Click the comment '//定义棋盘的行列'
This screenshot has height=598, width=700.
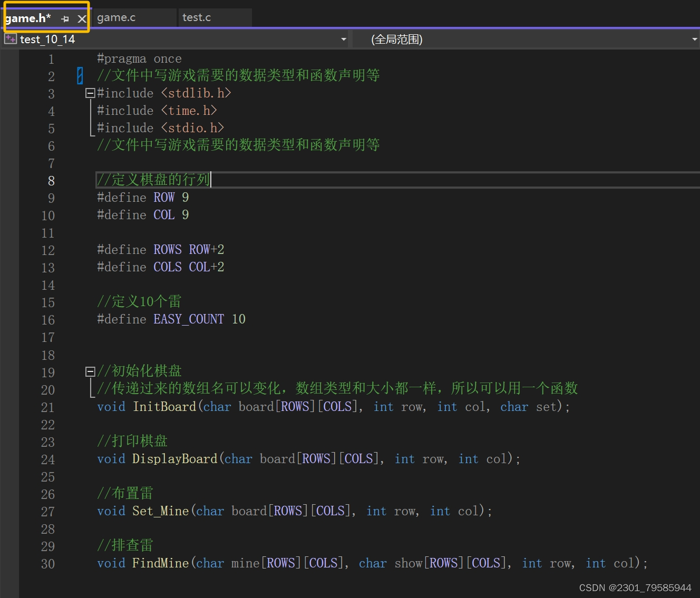[x=153, y=180]
